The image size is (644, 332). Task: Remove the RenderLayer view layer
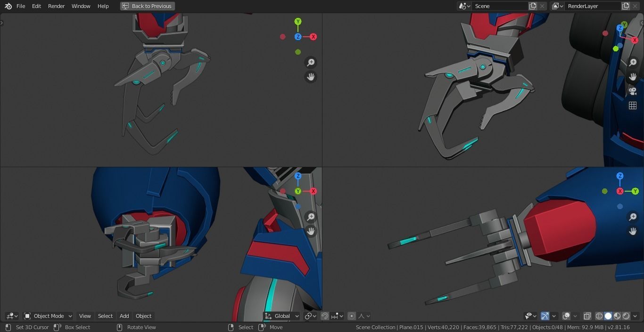click(x=636, y=6)
